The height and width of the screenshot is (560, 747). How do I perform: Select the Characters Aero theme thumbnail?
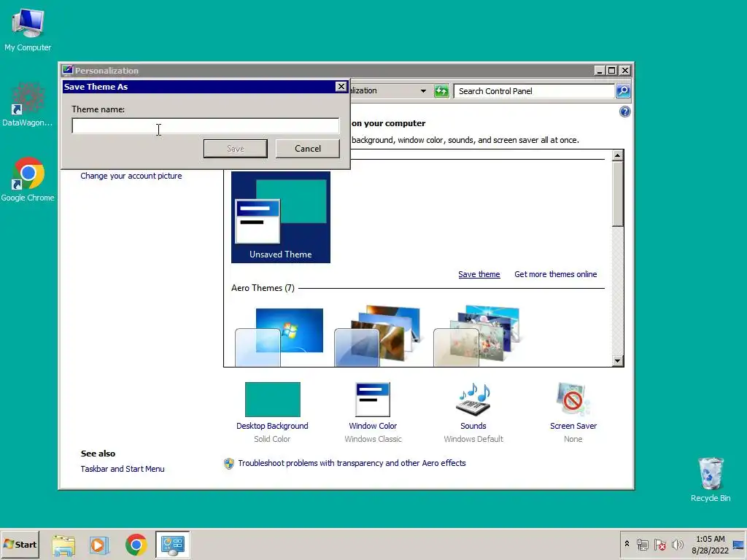coord(478,335)
